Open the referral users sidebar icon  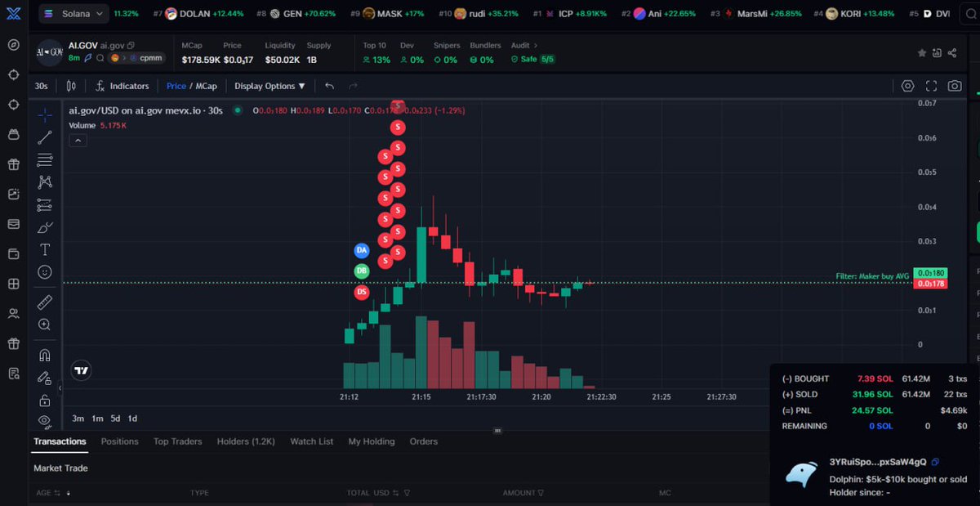(x=13, y=313)
